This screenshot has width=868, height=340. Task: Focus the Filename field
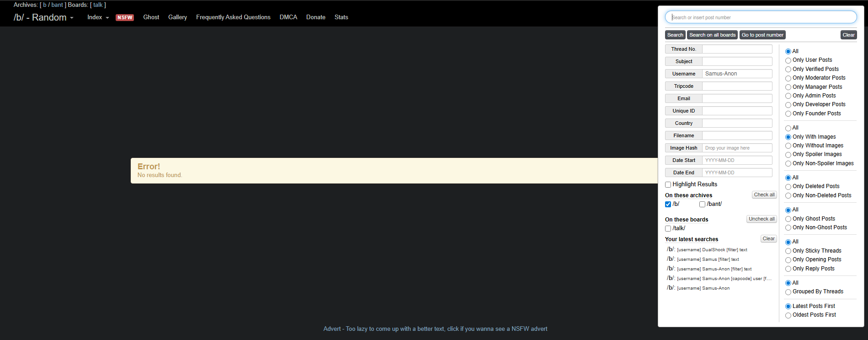737,135
